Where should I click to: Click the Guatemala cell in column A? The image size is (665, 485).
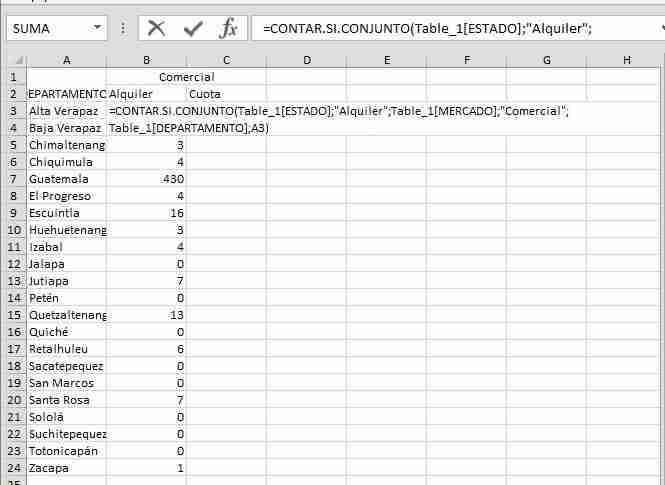coord(66,179)
